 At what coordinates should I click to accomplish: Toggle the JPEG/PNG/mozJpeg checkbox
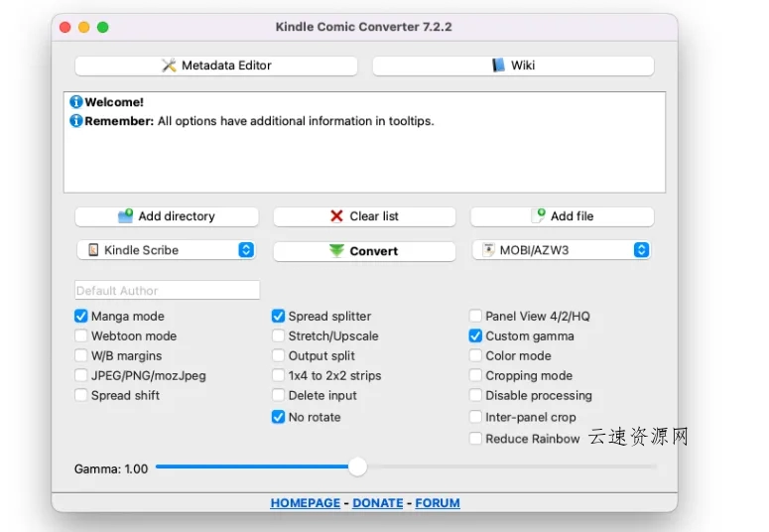coord(81,375)
